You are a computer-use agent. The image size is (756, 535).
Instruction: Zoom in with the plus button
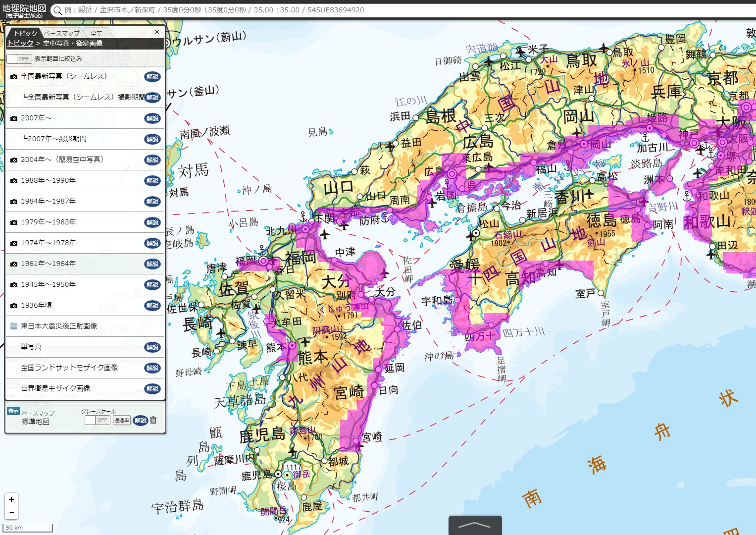click(11, 499)
